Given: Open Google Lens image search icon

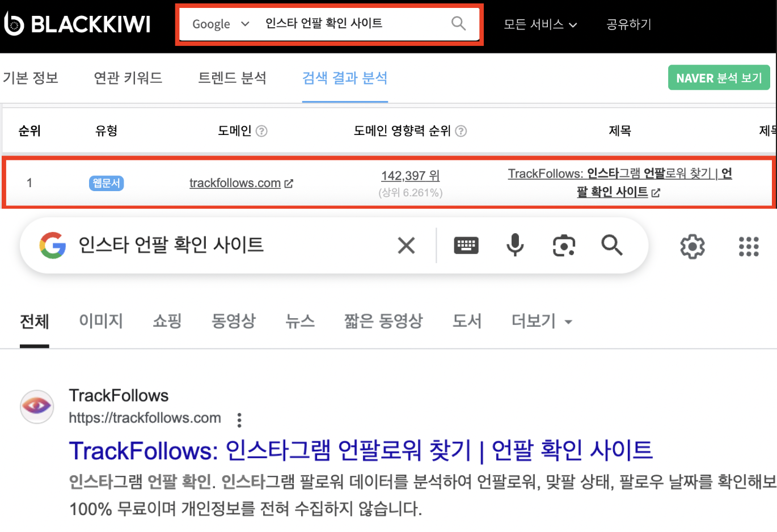Looking at the screenshot, I should coord(564,246).
